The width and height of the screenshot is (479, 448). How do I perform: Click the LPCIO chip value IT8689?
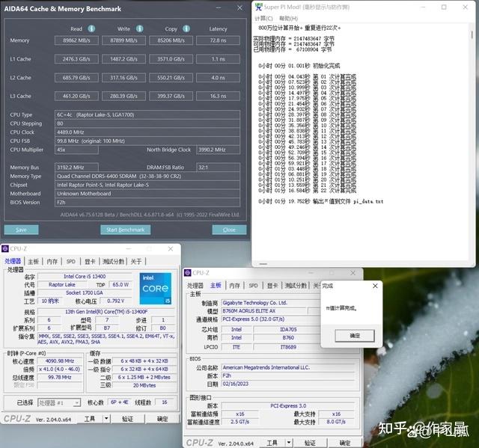point(288,347)
